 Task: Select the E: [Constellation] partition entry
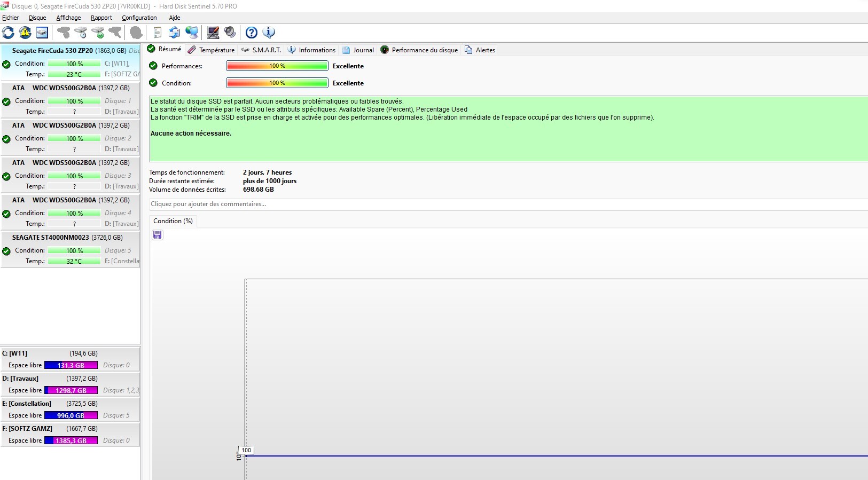coord(71,410)
